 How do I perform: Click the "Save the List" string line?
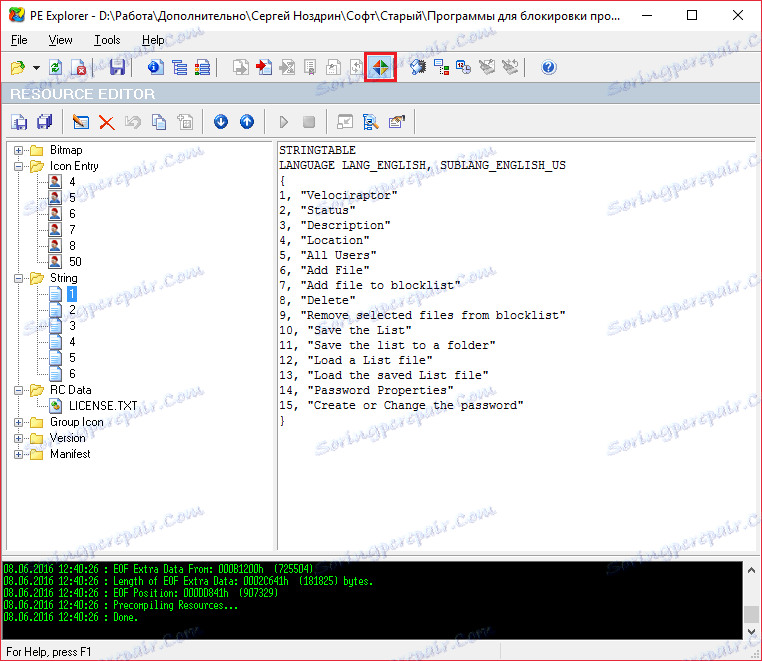(345, 330)
